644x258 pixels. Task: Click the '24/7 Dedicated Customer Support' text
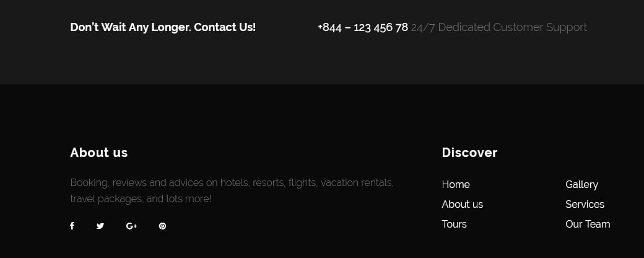click(499, 27)
